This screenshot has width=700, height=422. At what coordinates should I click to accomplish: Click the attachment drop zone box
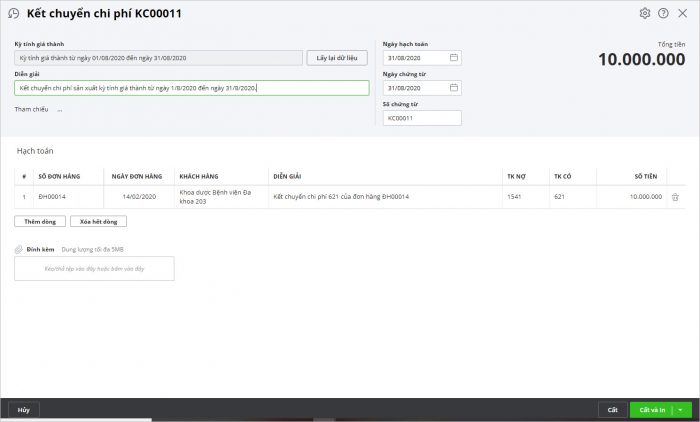point(94,268)
